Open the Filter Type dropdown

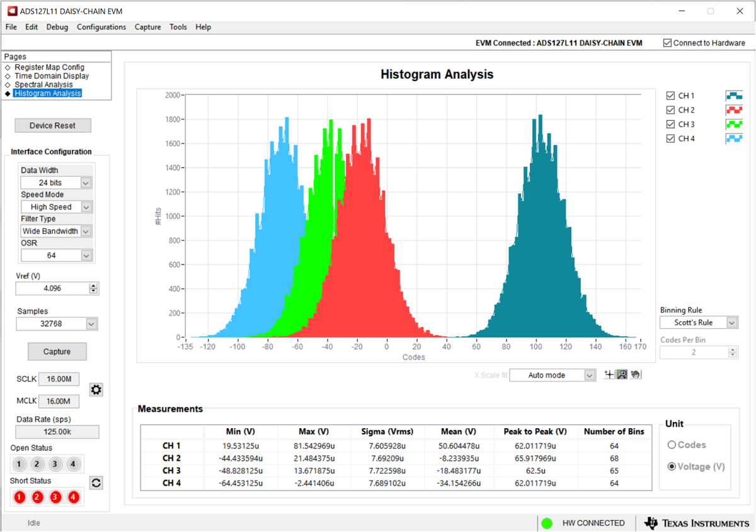click(86, 231)
